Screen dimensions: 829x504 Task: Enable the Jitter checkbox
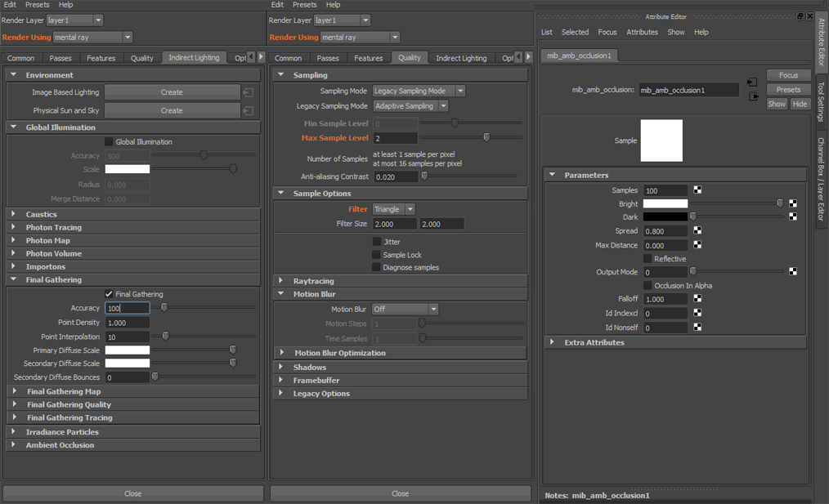click(376, 242)
